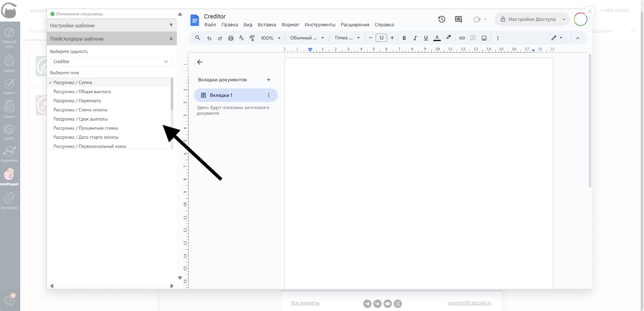Select the Рассрочка / Срок выплаты field
This screenshot has height=311, width=644.
(109, 119)
